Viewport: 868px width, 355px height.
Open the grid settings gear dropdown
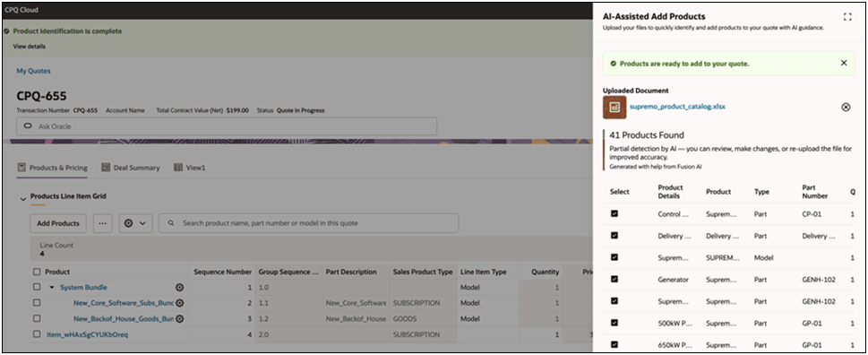135,223
